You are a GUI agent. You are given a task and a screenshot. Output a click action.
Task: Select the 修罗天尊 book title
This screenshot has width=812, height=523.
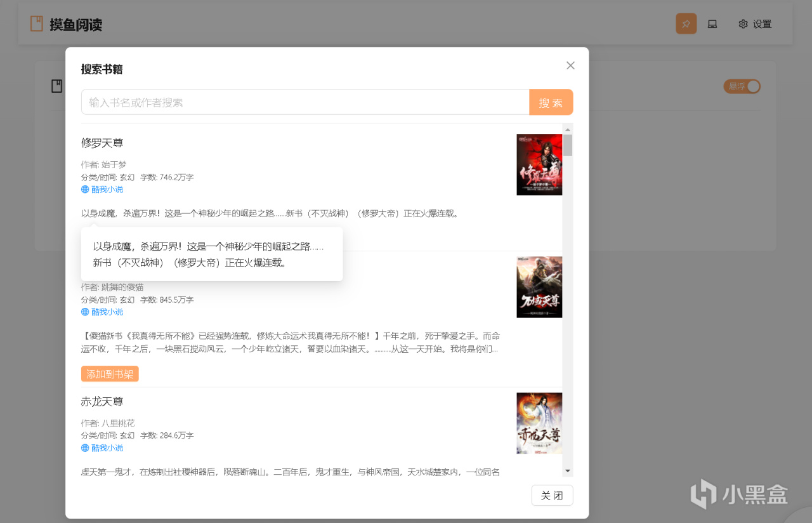(x=102, y=143)
